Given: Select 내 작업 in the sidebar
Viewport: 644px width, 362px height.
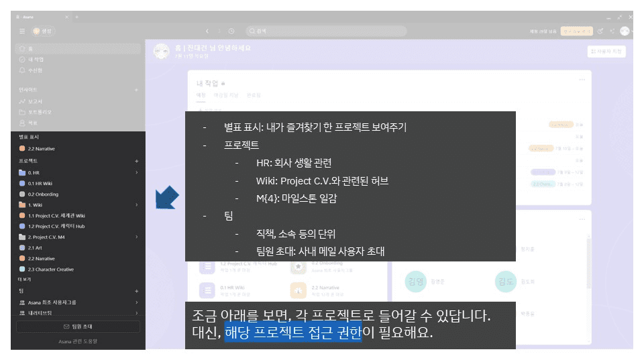Looking at the screenshot, I should coord(36,59).
